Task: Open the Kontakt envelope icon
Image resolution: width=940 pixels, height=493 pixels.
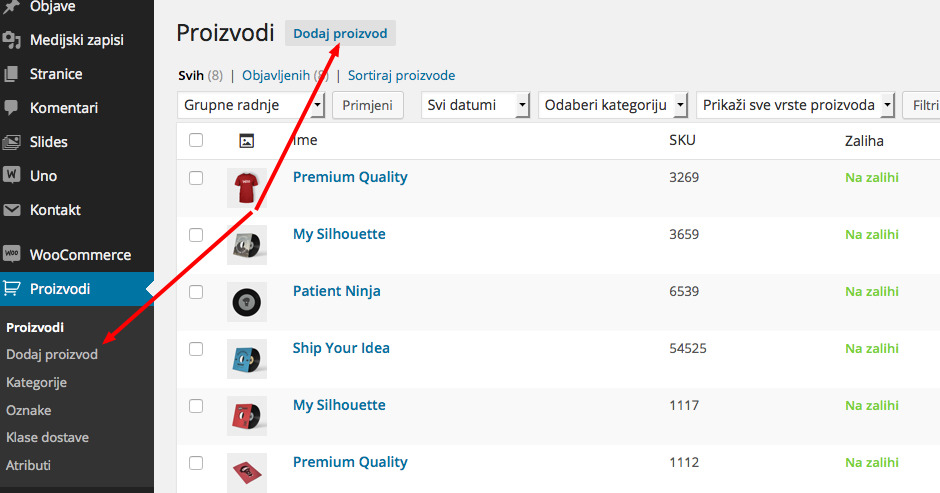Action: pyautogui.click(x=11, y=210)
